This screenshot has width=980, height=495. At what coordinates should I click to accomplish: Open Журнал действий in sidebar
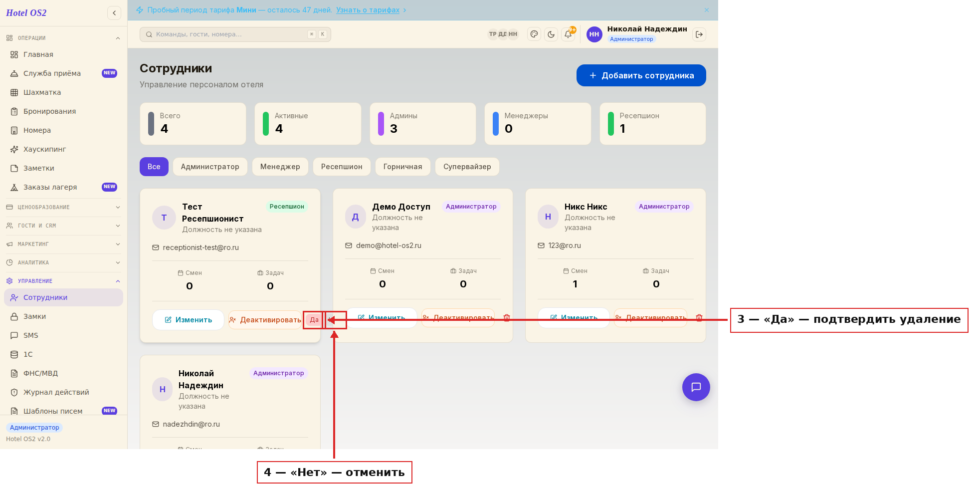tap(63, 392)
